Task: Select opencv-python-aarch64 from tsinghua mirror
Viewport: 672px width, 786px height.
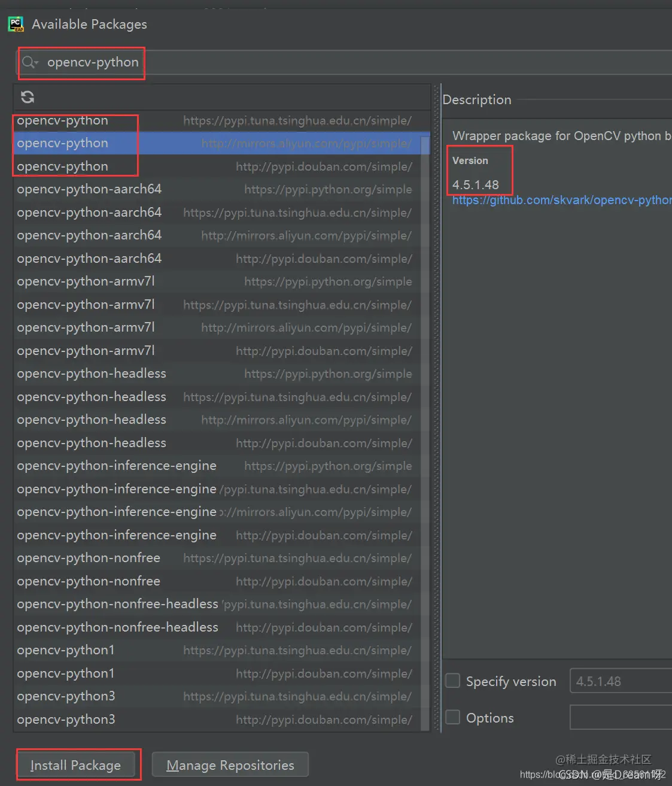Action: 217,213
